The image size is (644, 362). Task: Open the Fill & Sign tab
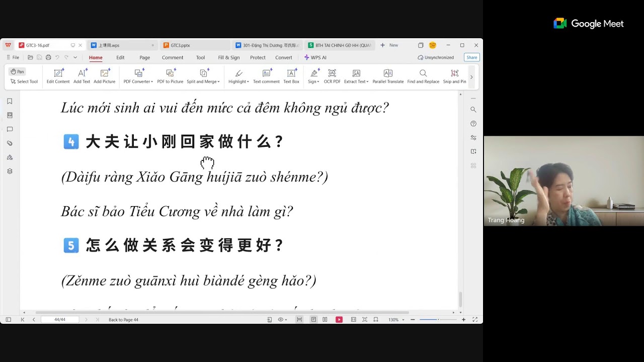pyautogui.click(x=229, y=57)
